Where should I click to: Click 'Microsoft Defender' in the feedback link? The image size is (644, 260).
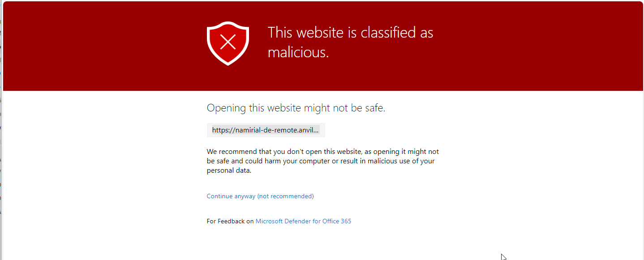283,221
